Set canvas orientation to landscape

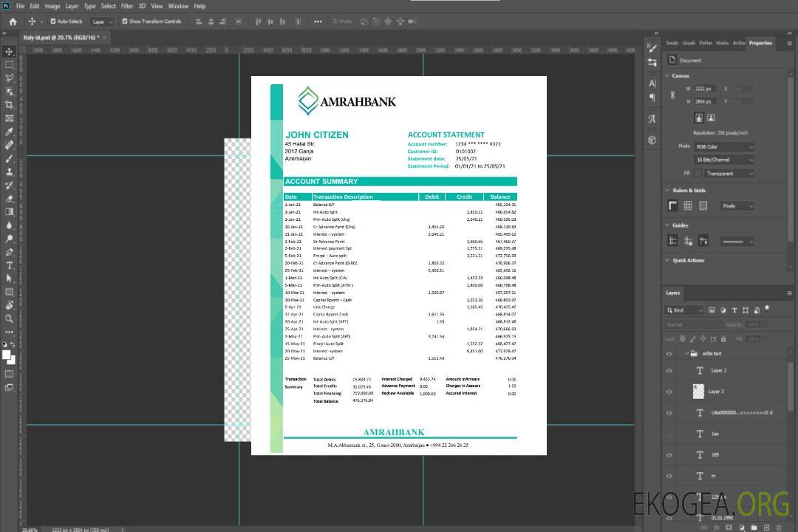tap(711, 117)
